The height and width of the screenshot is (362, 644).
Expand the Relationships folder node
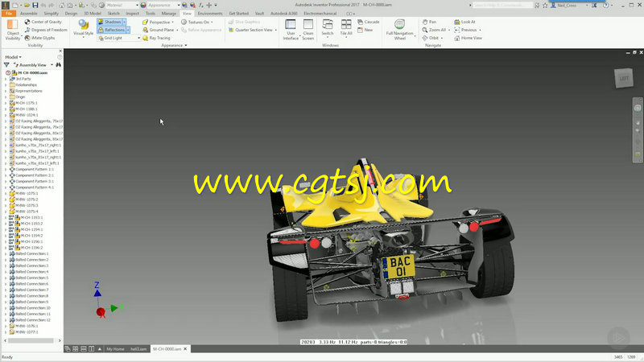(x=6, y=85)
